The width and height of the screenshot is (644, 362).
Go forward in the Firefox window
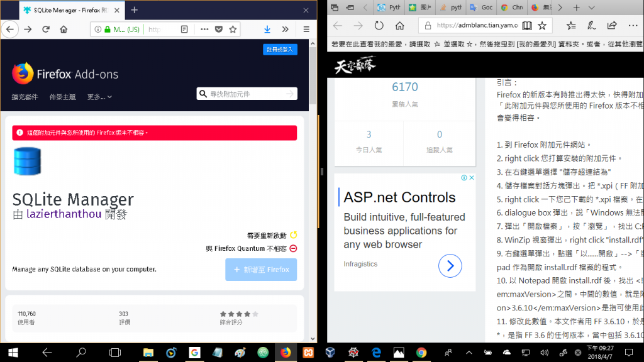[28, 30]
